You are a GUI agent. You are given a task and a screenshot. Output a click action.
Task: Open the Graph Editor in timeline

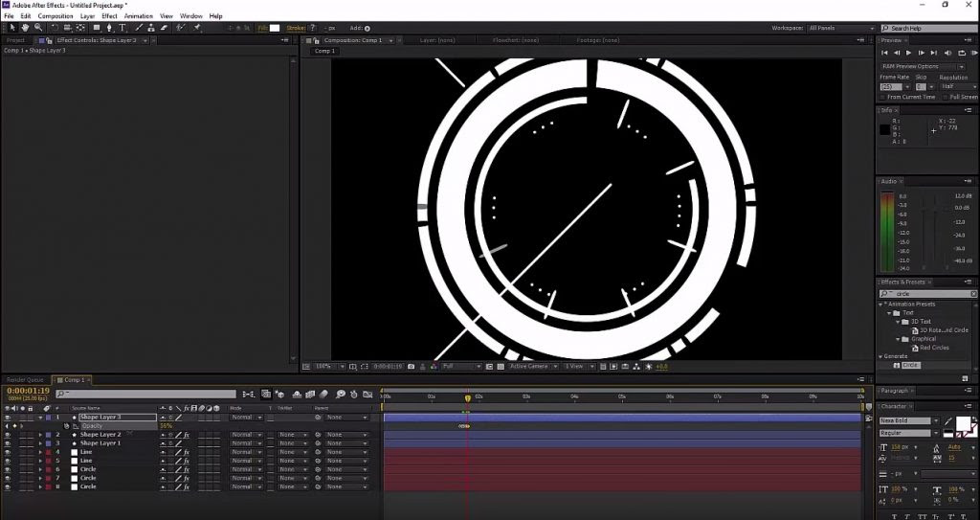[x=367, y=395]
